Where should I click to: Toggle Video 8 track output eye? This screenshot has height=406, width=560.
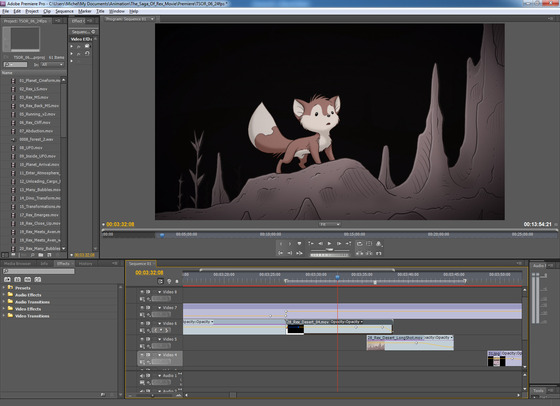[x=142, y=292]
